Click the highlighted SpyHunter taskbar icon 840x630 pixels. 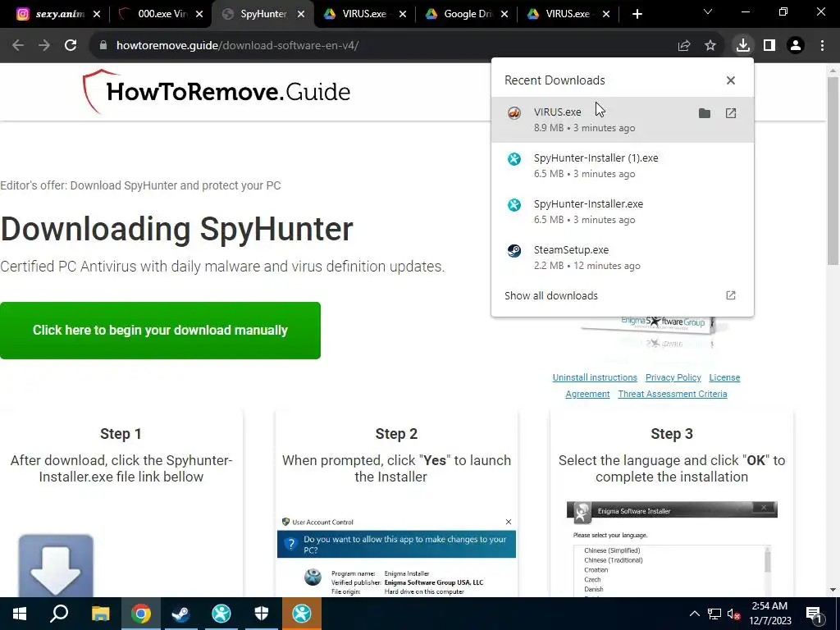(302, 614)
